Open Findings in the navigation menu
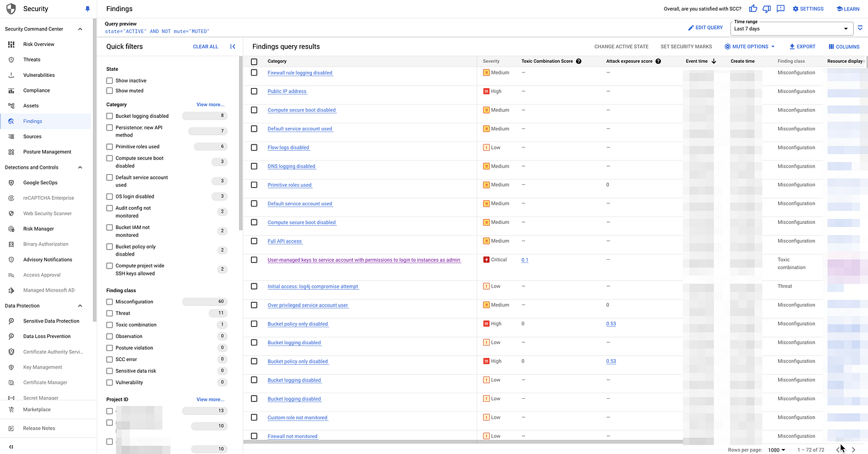This screenshot has width=868, height=454. (x=46, y=121)
